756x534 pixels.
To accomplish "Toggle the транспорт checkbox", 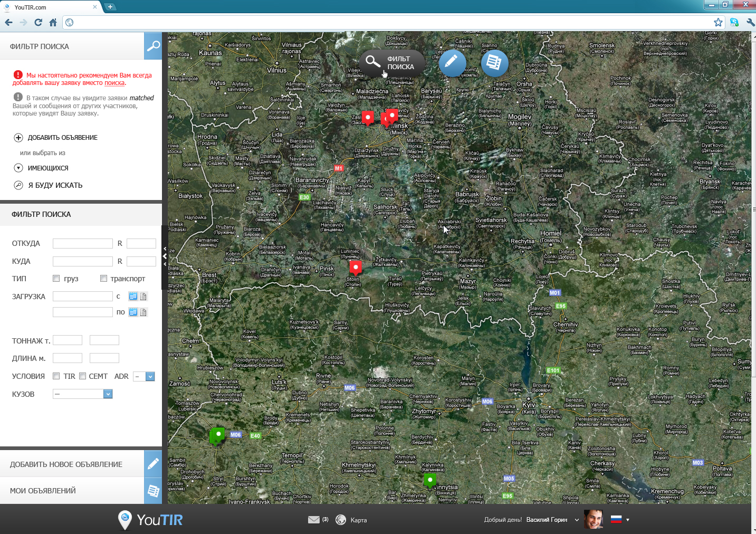I will coord(103,279).
